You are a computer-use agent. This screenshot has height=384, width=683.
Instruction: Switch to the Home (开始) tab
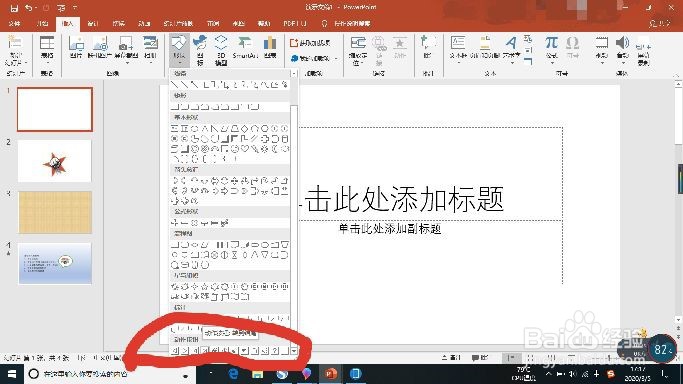click(x=42, y=24)
